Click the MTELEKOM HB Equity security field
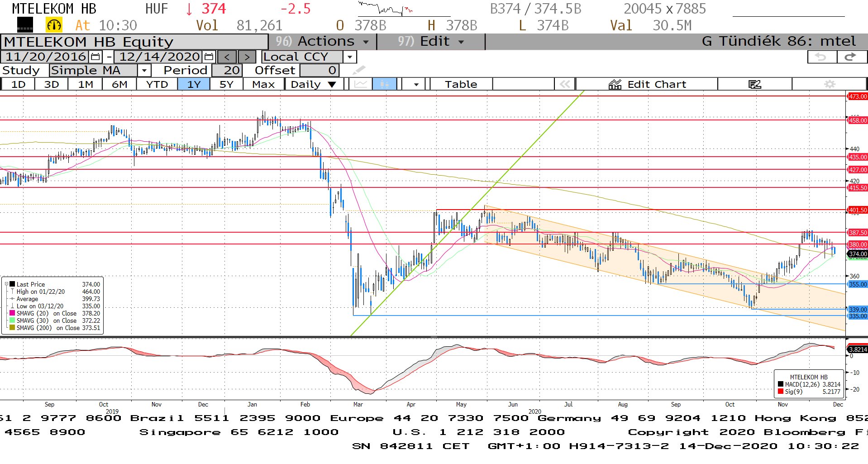 [134, 42]
